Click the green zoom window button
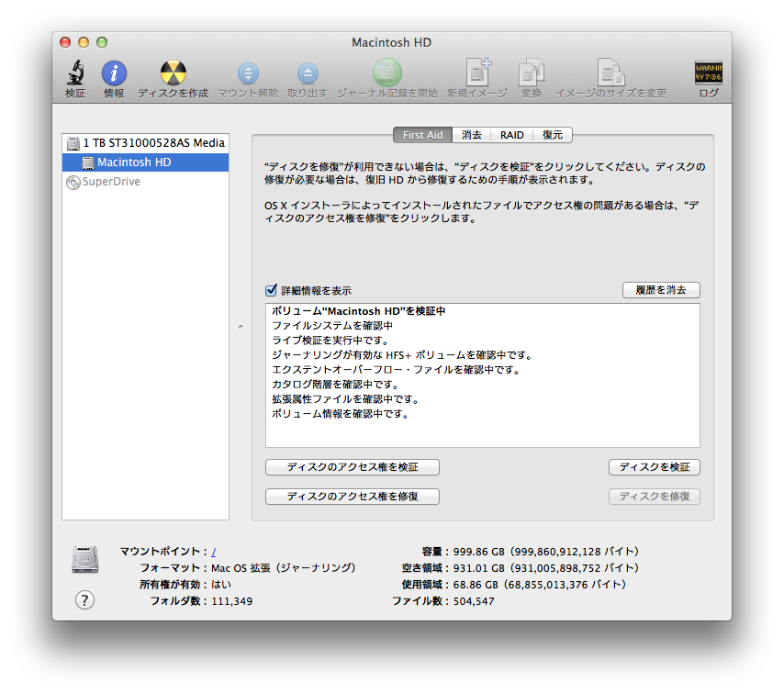This screenshot has height=693, width=784. coord(102,42)
